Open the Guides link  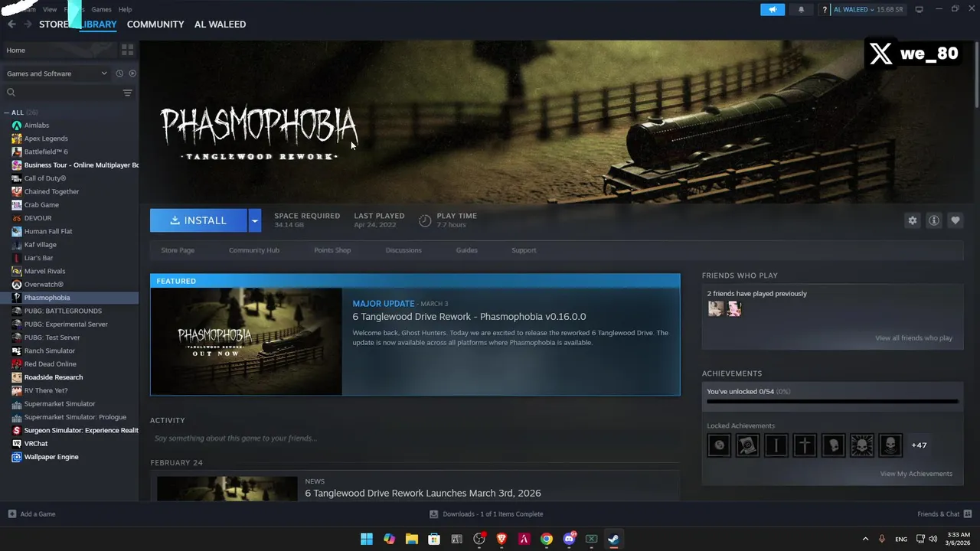466,250
